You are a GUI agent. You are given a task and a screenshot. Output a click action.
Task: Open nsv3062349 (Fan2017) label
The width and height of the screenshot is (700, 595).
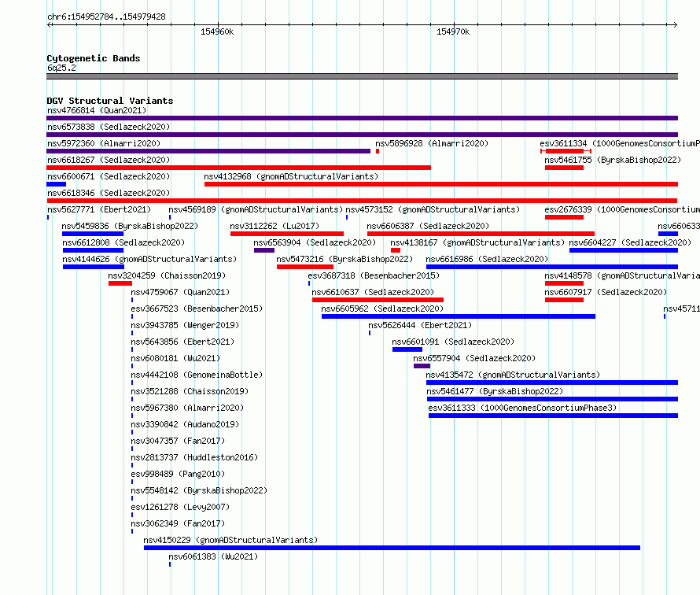178,523
